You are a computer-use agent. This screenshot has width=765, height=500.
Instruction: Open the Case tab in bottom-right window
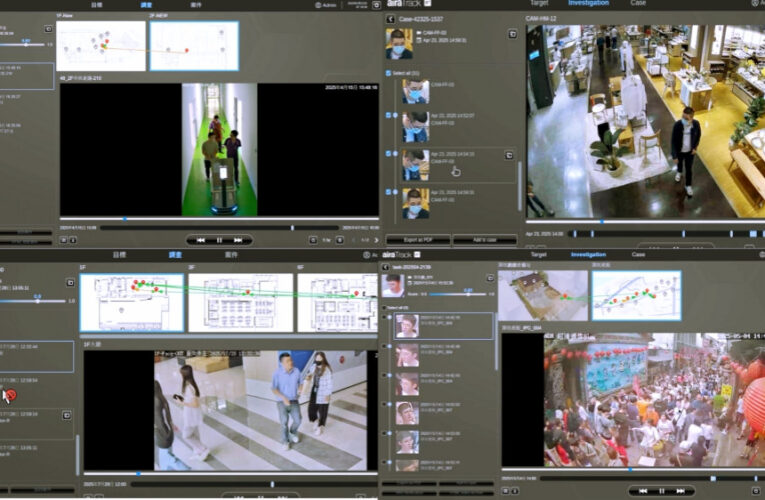point(638,255)
